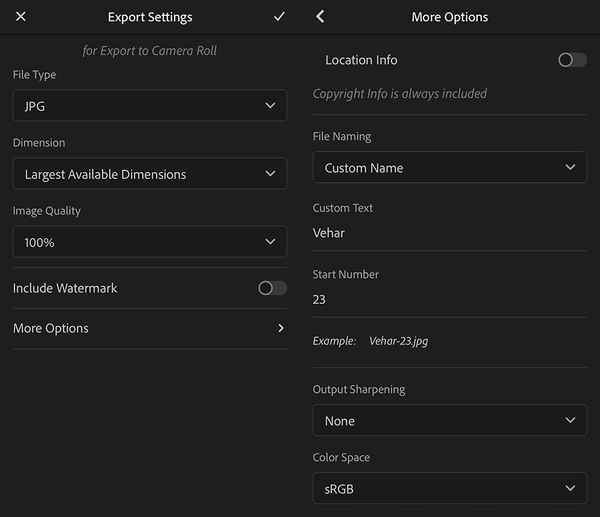Screen dimensions: 600x517
Task: Edit the Start Number field 23
Action: [450, 299]
